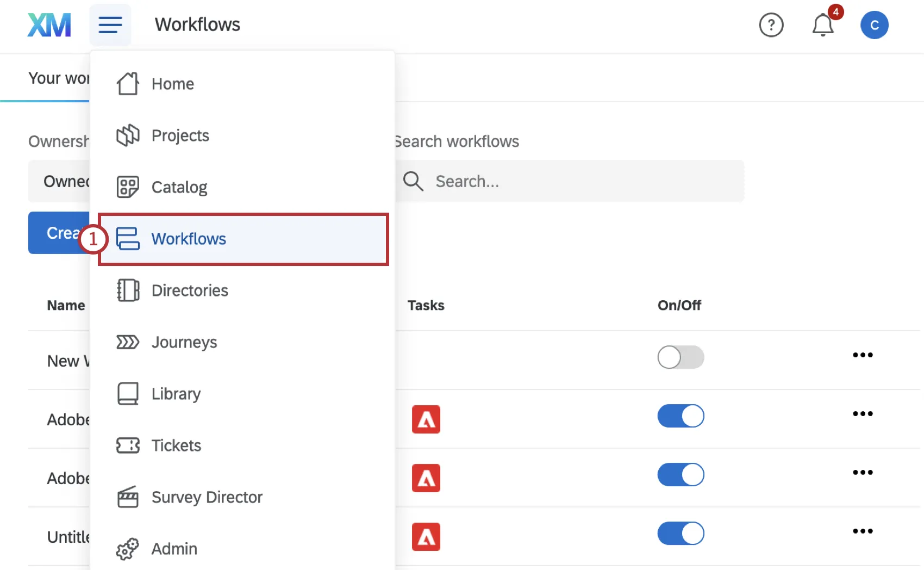
Task: Open the Admin gear icon
Action: pos(127,548)
